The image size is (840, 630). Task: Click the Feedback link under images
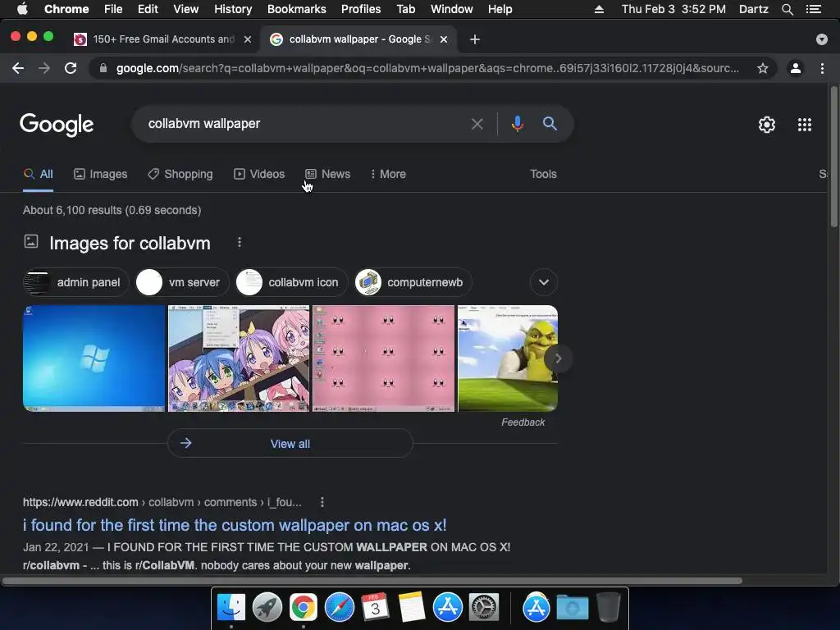coord(523,422)
